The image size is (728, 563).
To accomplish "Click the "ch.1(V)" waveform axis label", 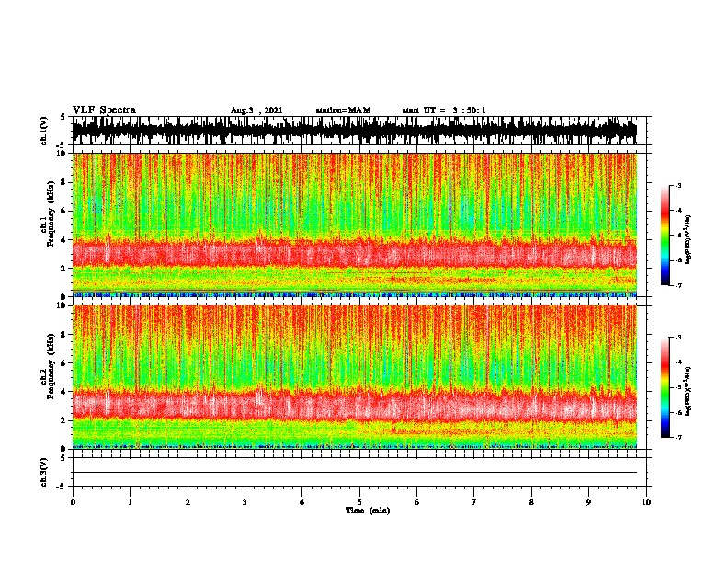I will coord(44,131).
